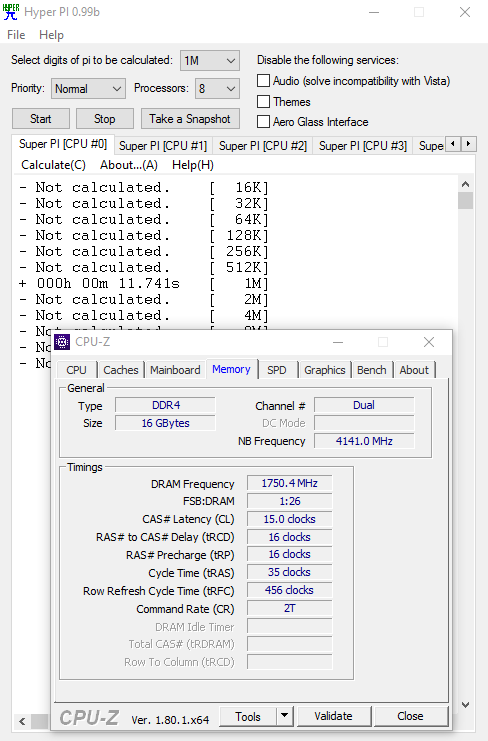Viewport: 488px width, 741px height.
Task: Switch to Super PI [CPU #0] tab
Action: [x=63, y=144]
